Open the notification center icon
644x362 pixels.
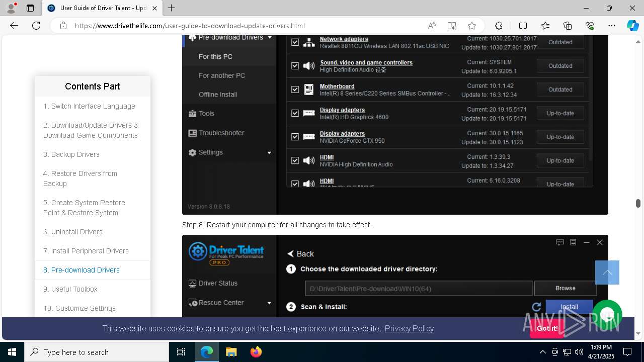click(x=627, y=352)
